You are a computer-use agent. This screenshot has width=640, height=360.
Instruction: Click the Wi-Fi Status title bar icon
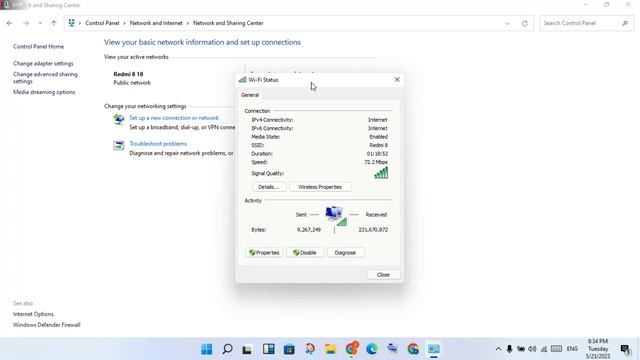coord(242,80)
